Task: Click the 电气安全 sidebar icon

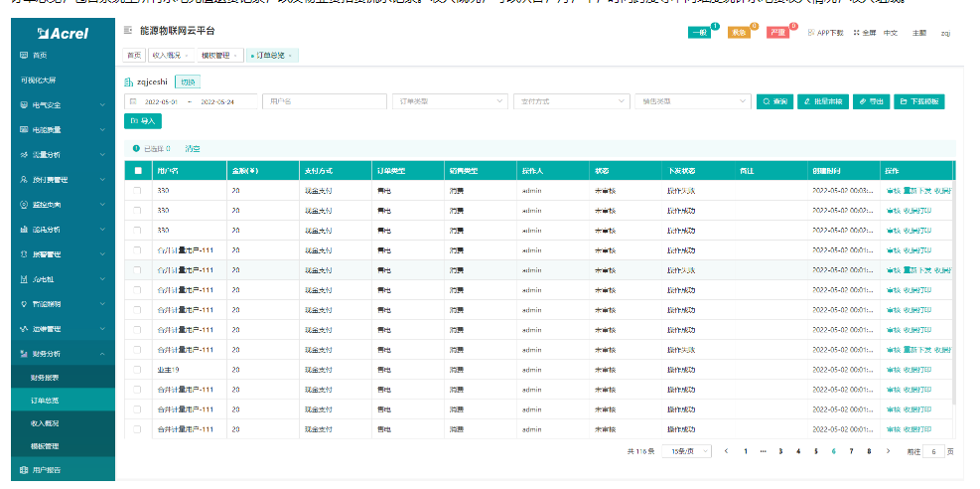Action: [x=24, y=105]
